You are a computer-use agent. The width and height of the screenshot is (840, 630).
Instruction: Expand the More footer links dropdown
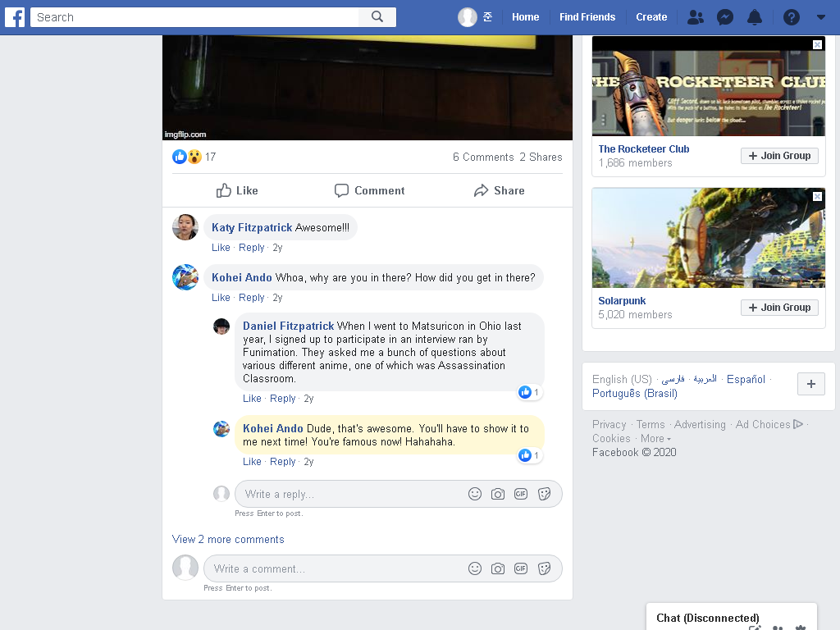pos(655,439)
